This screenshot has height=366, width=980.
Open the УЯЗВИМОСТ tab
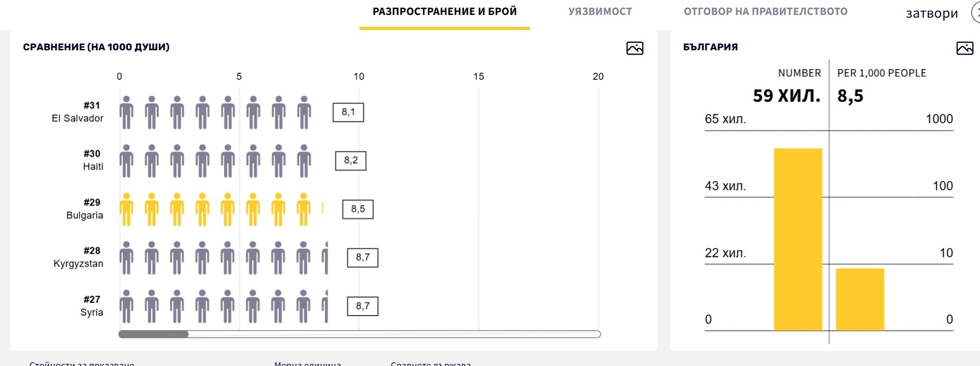coord(600,12)
